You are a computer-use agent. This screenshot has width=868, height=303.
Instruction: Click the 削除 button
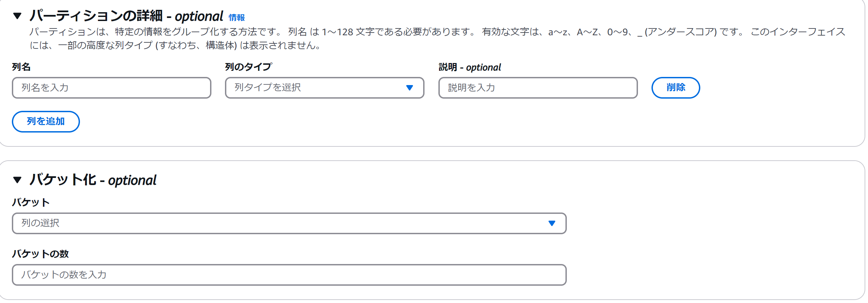pos(676,88)
